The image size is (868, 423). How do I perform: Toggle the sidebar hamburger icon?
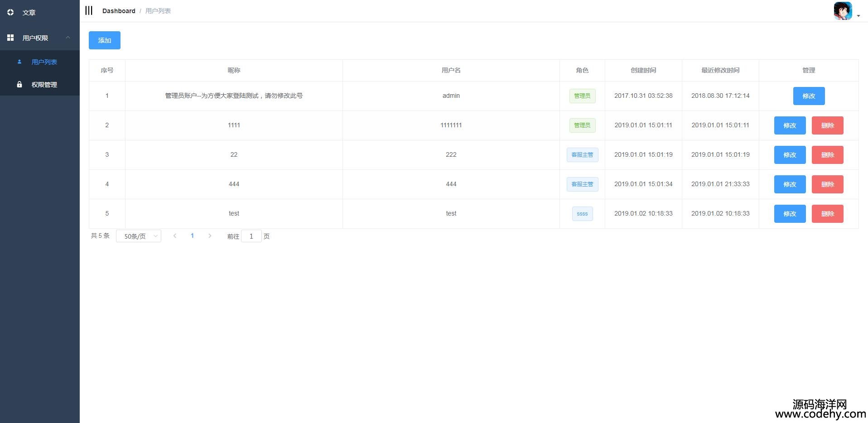pyautogui.click(x=89, y=10)
